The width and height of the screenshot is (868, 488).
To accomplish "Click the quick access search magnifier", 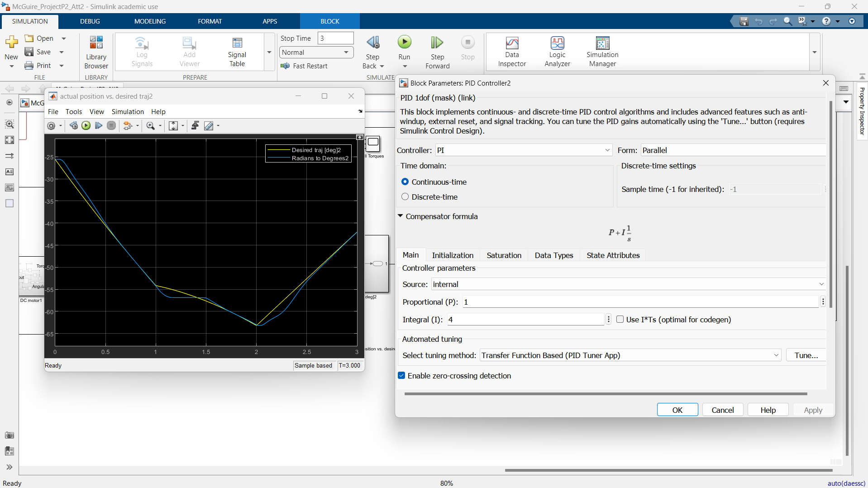I will [788, 21].
